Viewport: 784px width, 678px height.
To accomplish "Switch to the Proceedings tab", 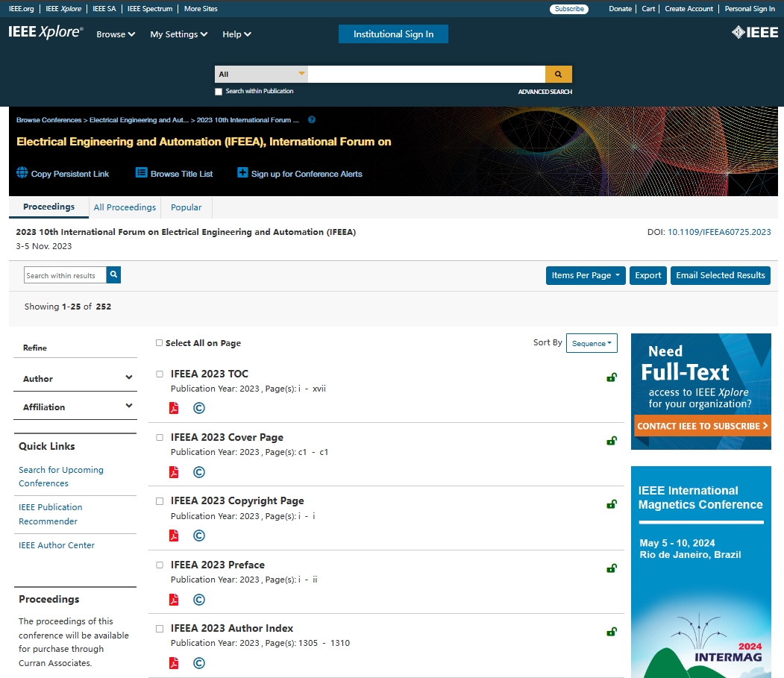I will pyautogui.click(x=48, y=207).
